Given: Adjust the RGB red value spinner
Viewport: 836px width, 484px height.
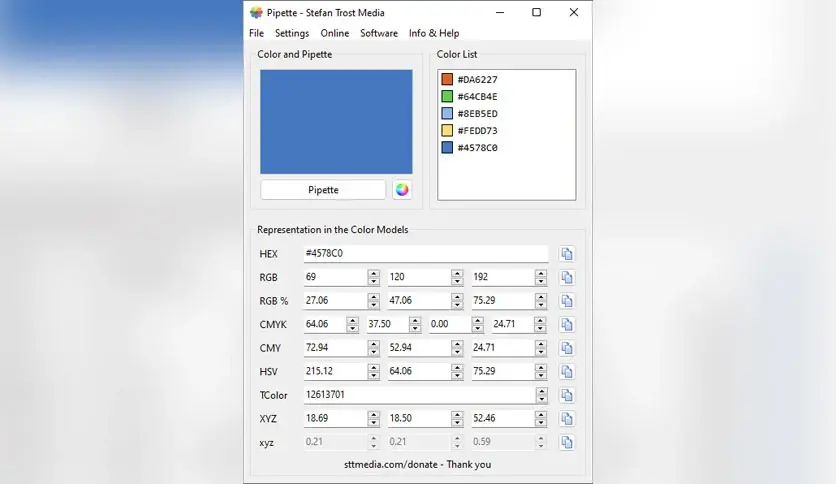Looking at the screenshot, I should pos(374,277).
